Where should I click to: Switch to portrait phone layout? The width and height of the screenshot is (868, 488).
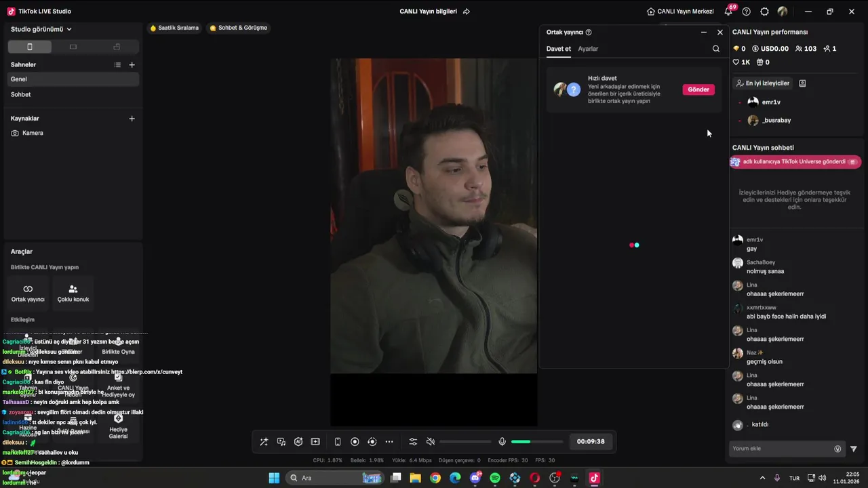[29, 47]
